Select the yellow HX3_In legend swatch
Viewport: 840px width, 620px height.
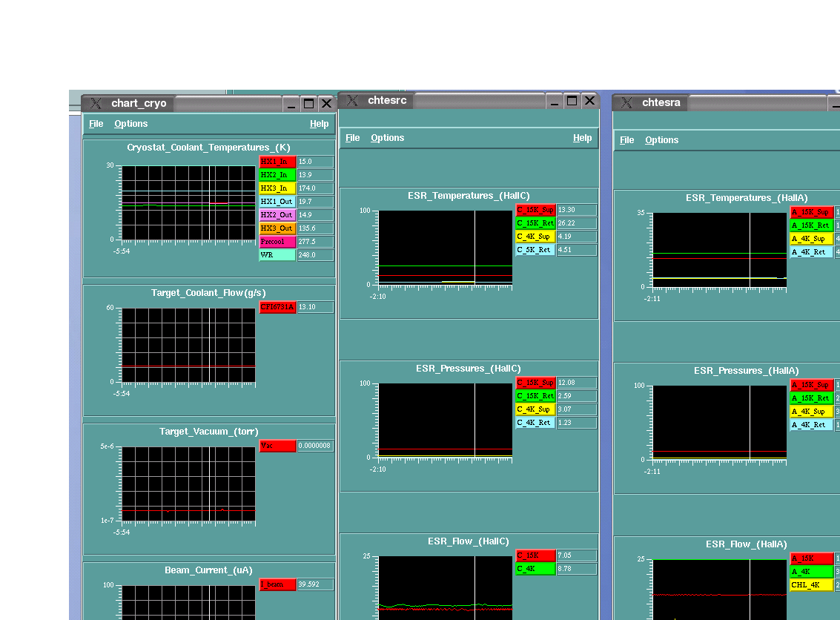277,188
